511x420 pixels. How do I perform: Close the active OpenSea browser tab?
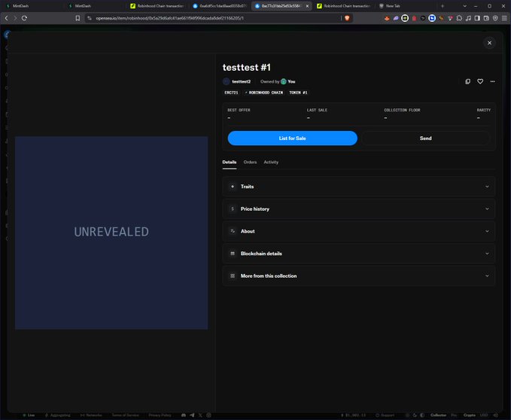click(307, 6)
